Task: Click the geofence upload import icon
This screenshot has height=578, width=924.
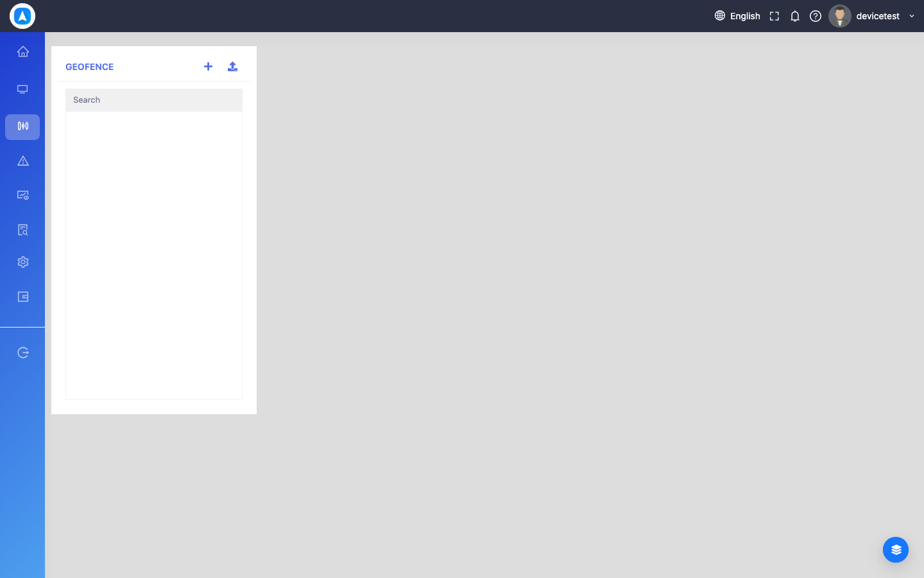Action: tap(232, 66)
